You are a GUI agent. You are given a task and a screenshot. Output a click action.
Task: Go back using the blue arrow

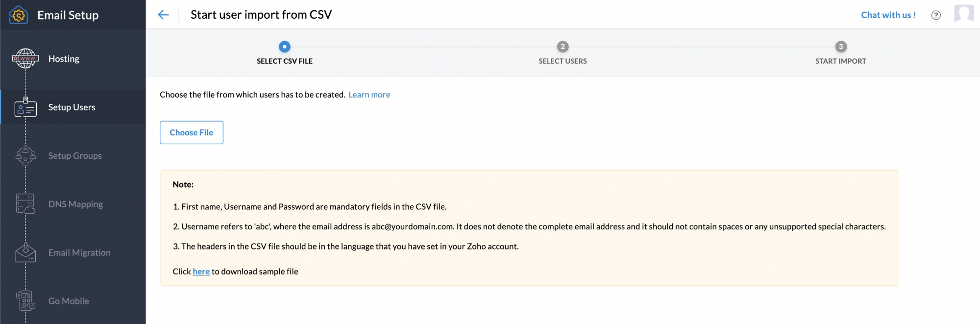pos(163,15)
